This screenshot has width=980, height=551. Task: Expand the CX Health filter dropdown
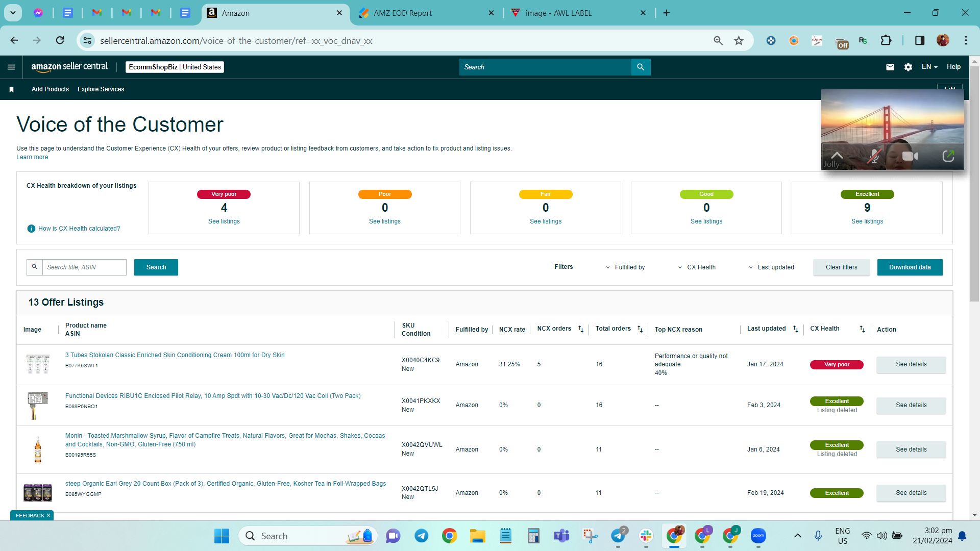point(697,267)
